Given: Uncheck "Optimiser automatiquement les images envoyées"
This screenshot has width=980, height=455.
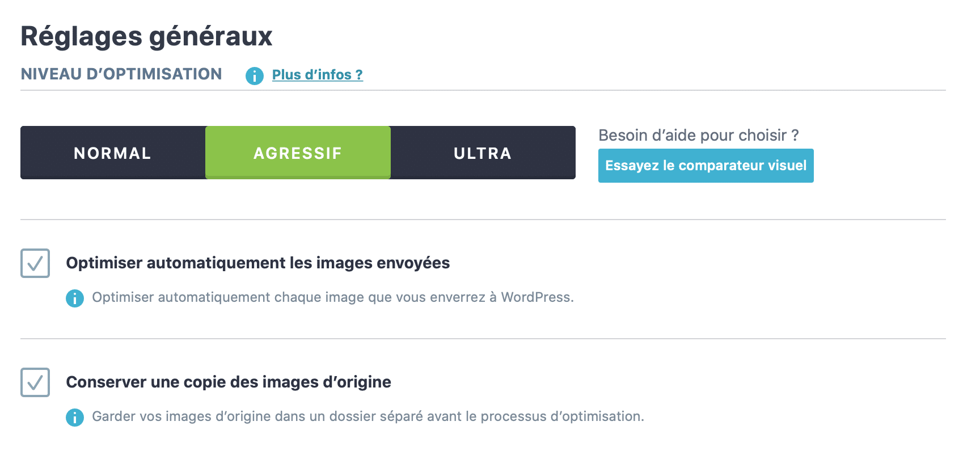Looking at the screenshot, I should [x=35, y=263].
